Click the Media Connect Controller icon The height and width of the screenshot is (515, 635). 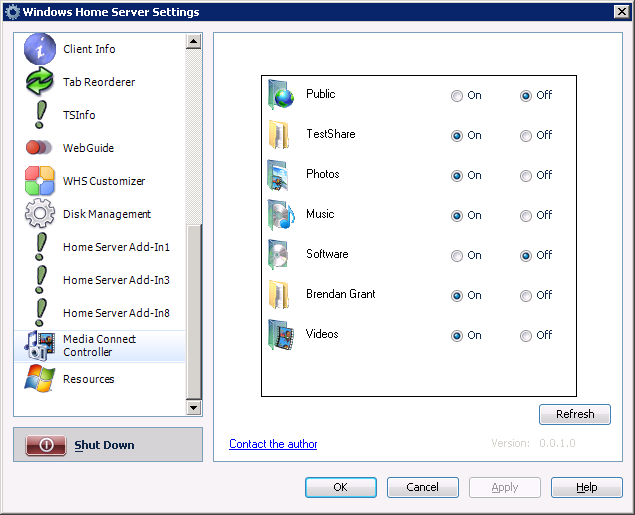[40, 345]
